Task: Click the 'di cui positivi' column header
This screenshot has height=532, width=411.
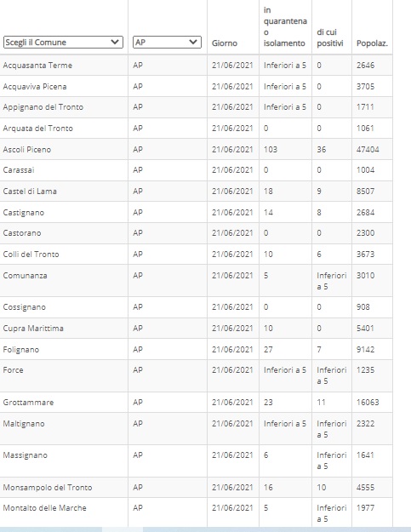Action: click(330, 37)
